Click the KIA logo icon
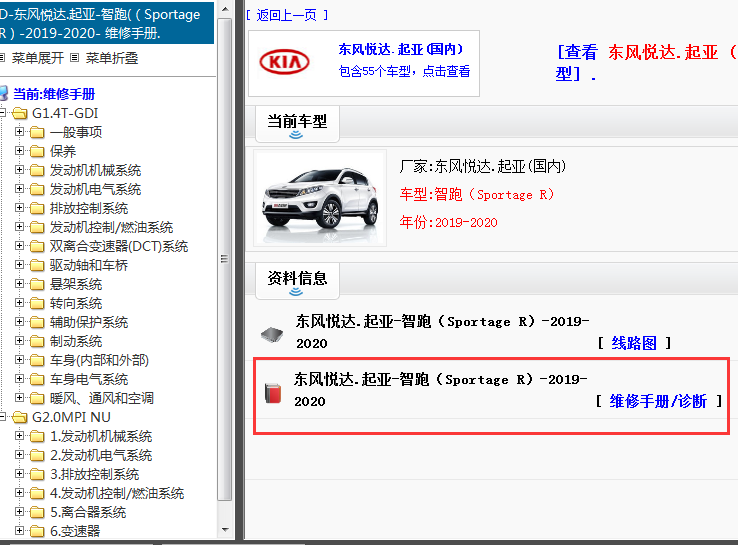This screenshot has width=738, height=545. coord(284,62)
